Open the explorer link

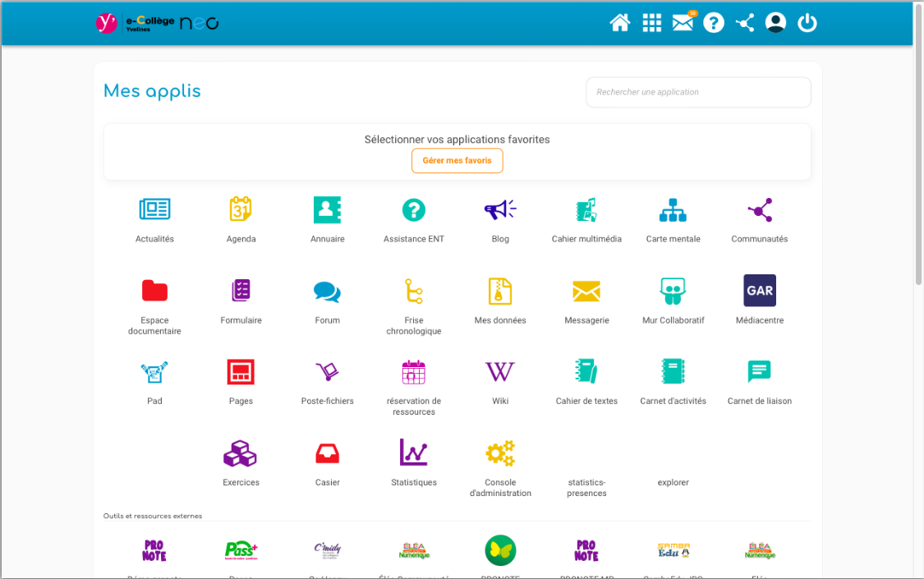tap(673, 483)
